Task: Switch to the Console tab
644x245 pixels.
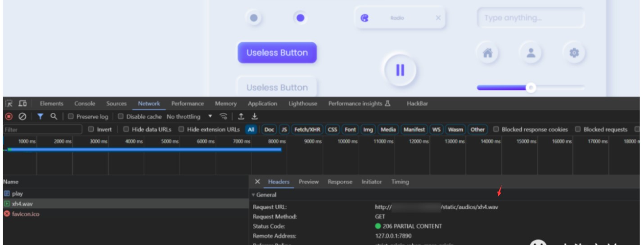Action: pos(85,103)
